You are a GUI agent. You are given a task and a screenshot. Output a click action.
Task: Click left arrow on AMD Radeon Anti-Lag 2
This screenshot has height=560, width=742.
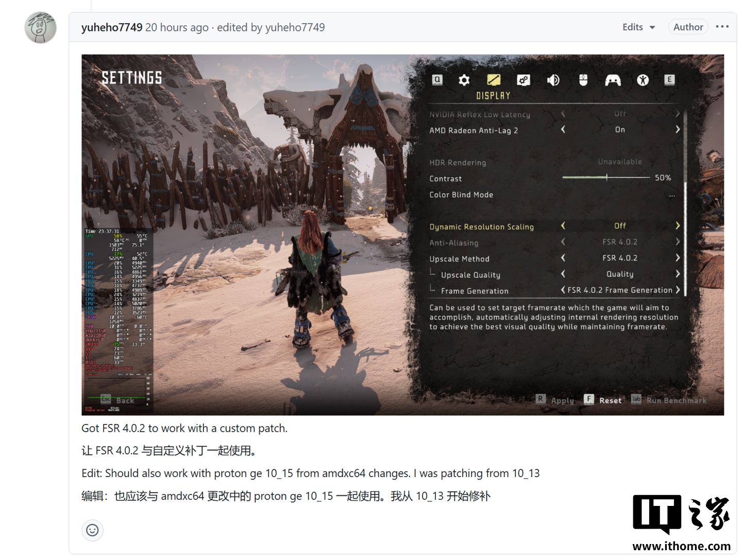pyautogui.click(x=563, y=130)
